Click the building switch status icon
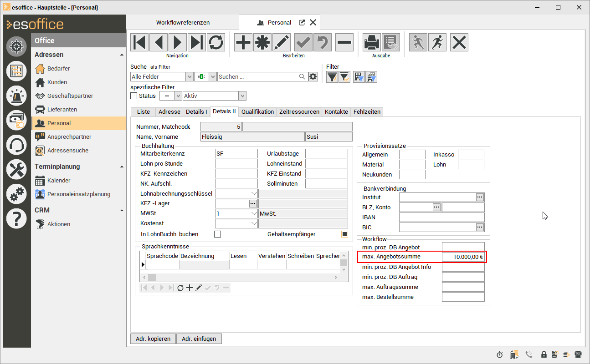 tap(514, 354)
